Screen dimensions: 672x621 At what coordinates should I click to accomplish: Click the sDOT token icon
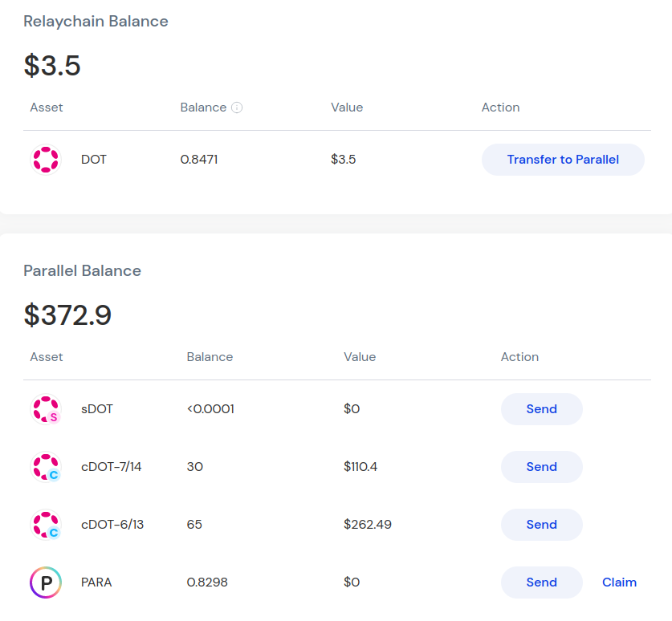tap(46, 409)
